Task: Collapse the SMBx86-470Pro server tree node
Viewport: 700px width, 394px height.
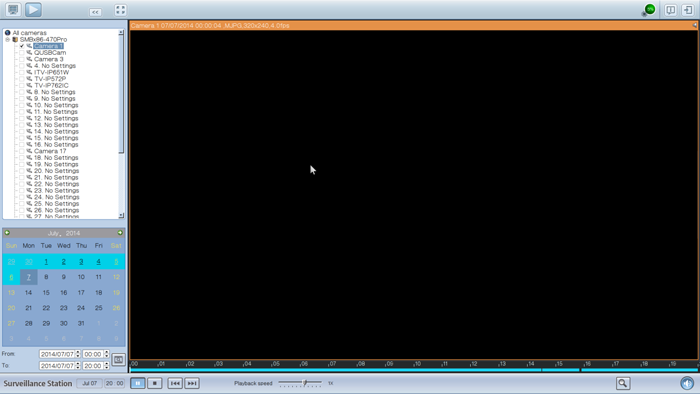Action: coord(8,40)
